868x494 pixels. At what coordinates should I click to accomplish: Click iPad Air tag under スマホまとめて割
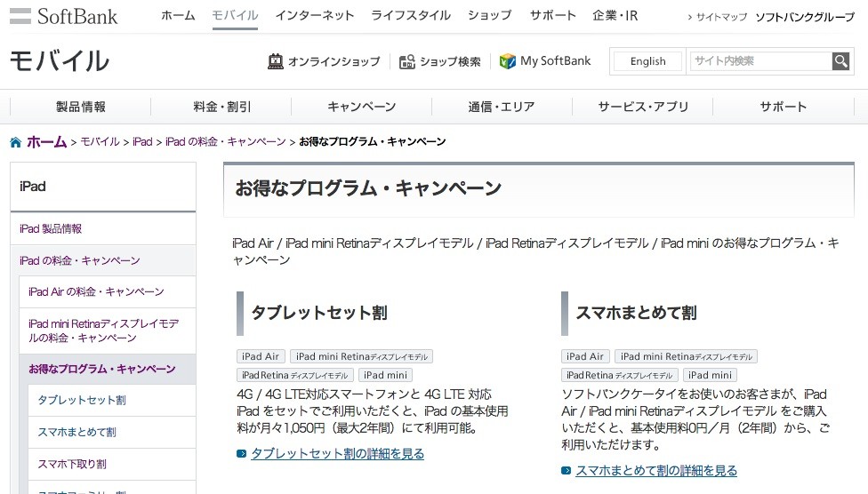(585, 357)
